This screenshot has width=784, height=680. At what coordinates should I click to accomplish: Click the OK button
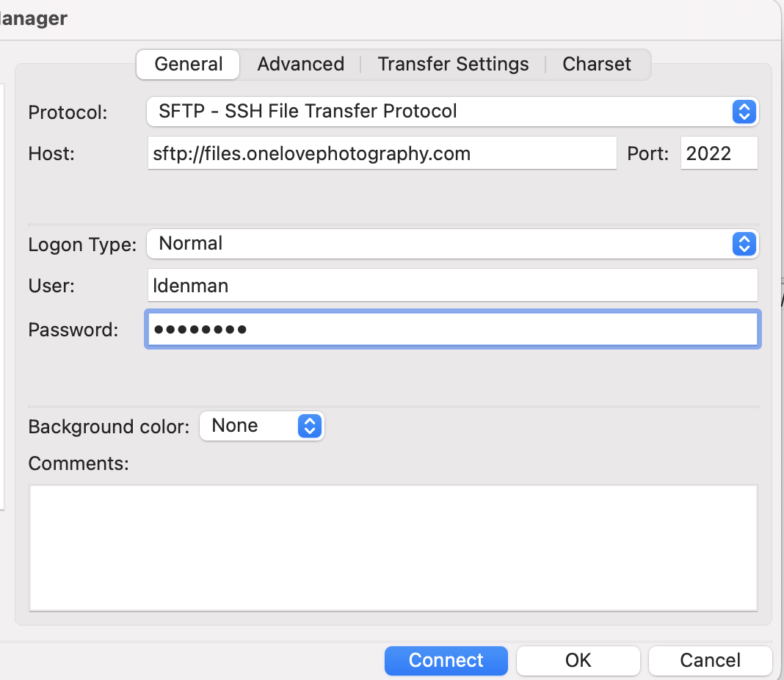578,660
